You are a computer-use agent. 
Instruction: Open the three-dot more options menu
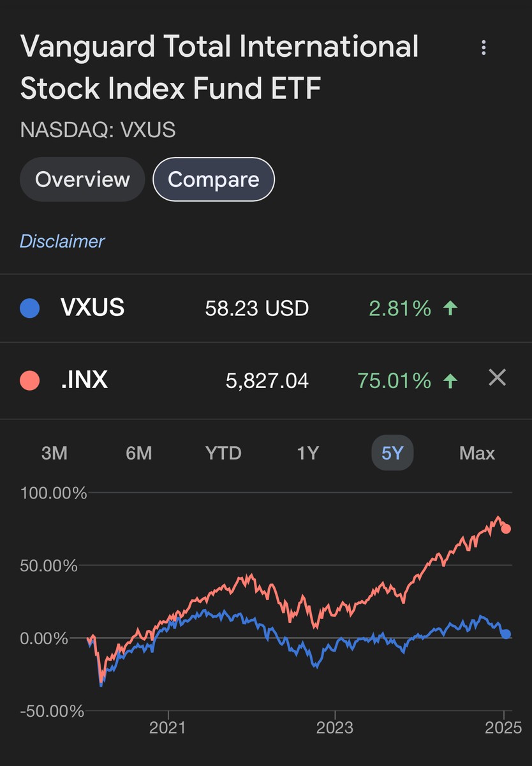[x=484, y=47]
